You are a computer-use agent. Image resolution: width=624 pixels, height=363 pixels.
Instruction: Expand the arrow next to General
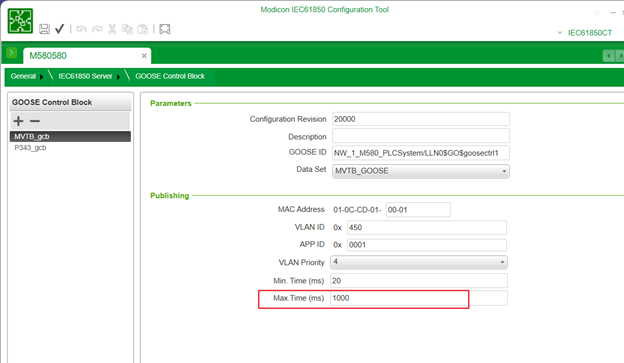point(41,77)
